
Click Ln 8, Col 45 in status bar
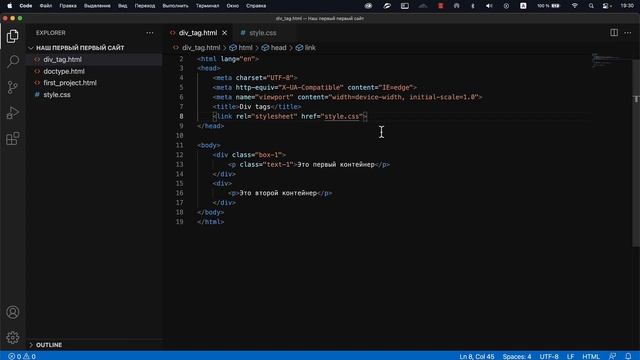click(477, 356)
